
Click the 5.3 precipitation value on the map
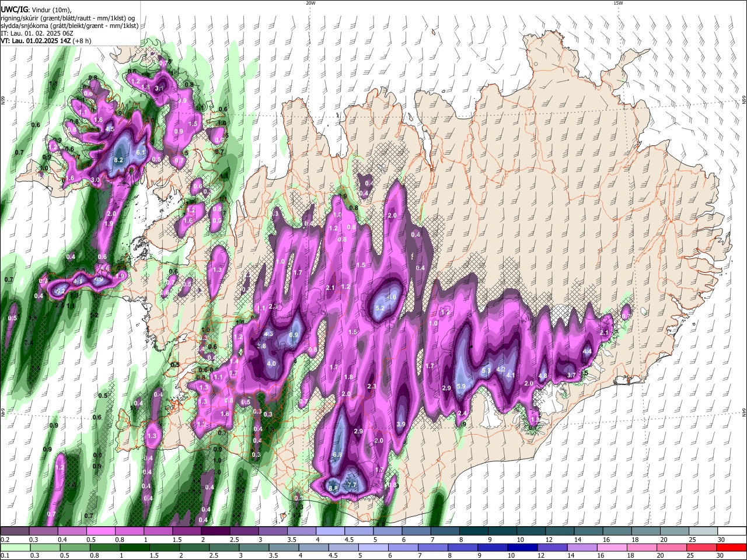486,371
